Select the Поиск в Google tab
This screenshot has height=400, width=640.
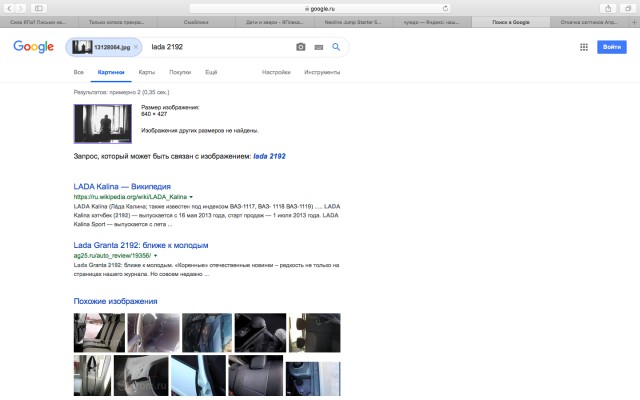coord(511,22)
